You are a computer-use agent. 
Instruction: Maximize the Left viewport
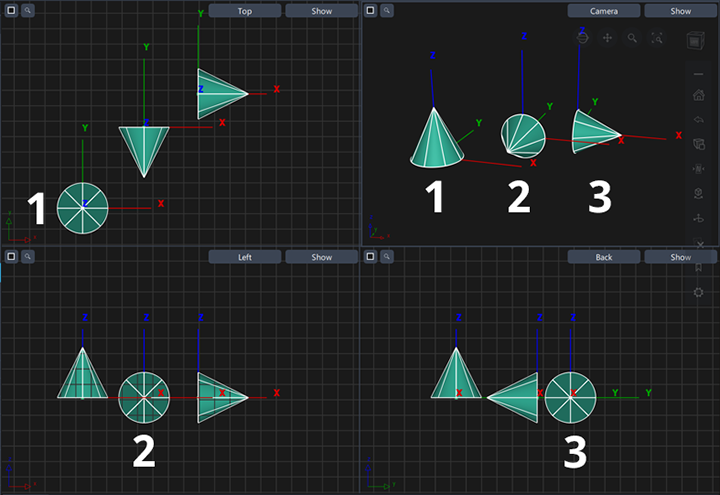click(11, 256)
